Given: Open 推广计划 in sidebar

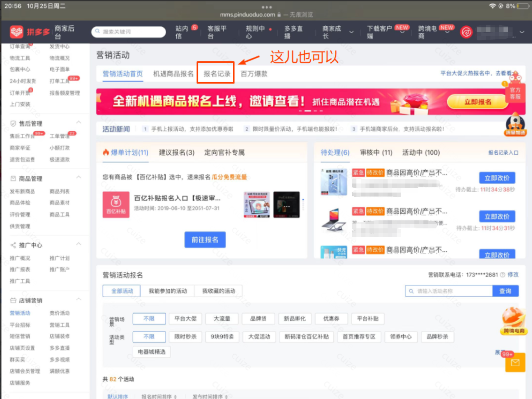Looking at the screenshot, I should (60, 258).
